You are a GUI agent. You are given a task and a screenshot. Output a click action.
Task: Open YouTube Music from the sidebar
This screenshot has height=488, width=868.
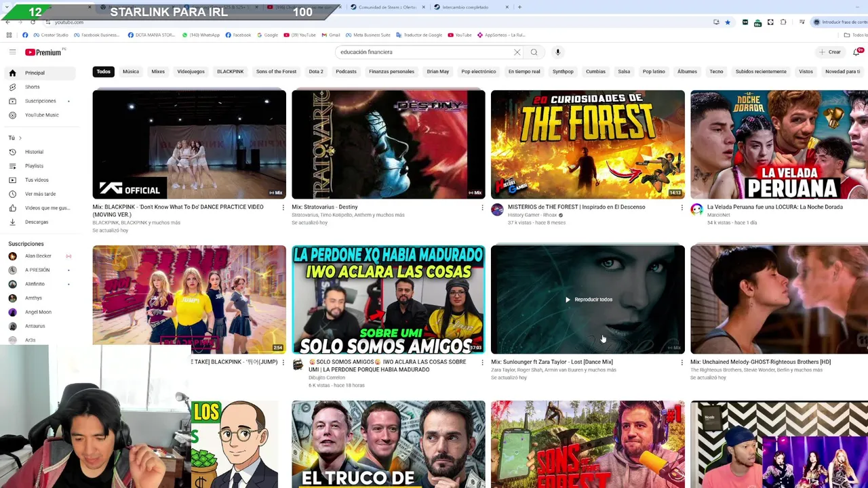pyautogui.click(x=40, y=115)
